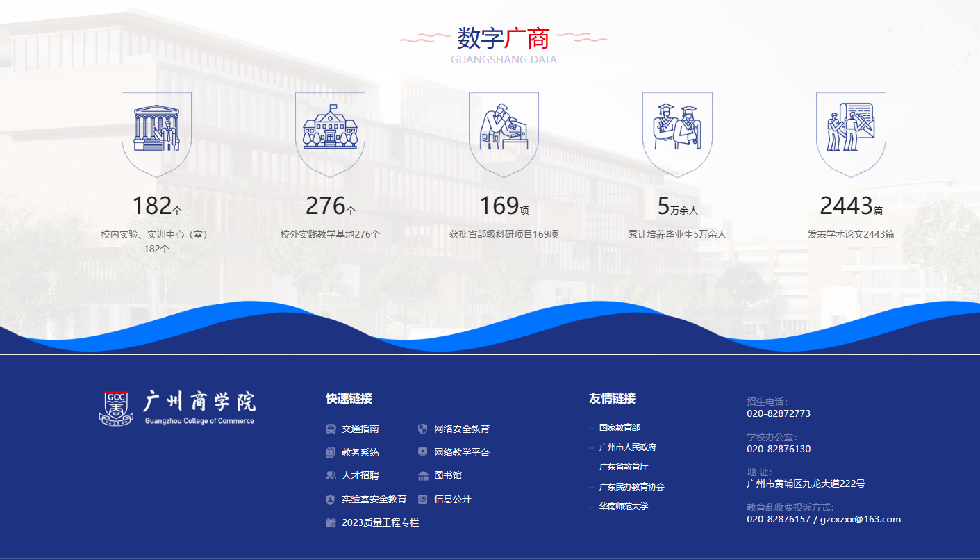Image resolution: width=980 pixels, height=560 pixels.
Task: Click the graduates shield icon
Action: click(x=677, y=131)
